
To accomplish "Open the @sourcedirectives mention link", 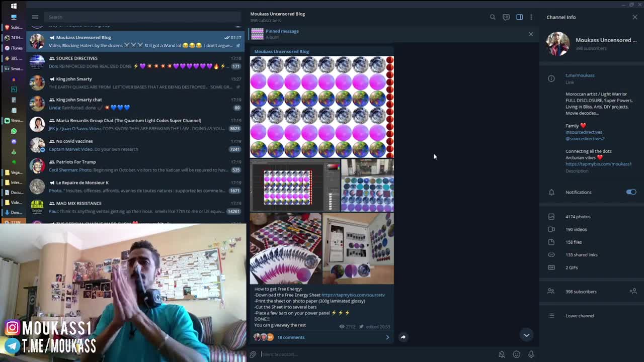I will point(584,132).
